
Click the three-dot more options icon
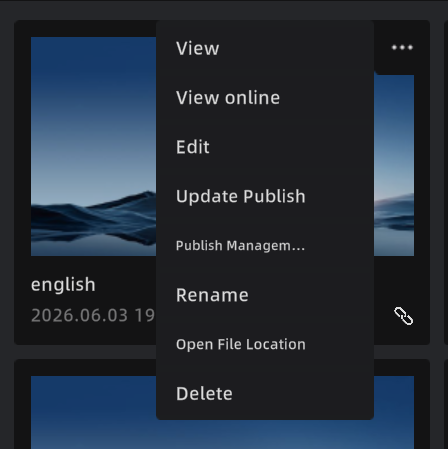tap(402, 47)
